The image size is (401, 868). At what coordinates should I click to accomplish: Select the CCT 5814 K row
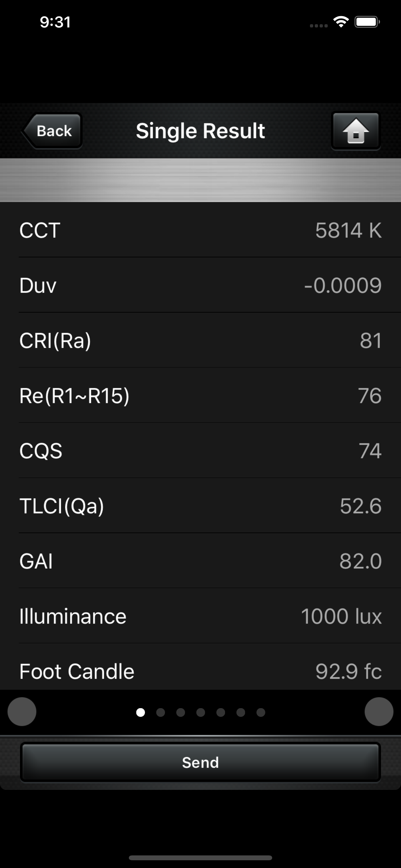coord(200,231)
